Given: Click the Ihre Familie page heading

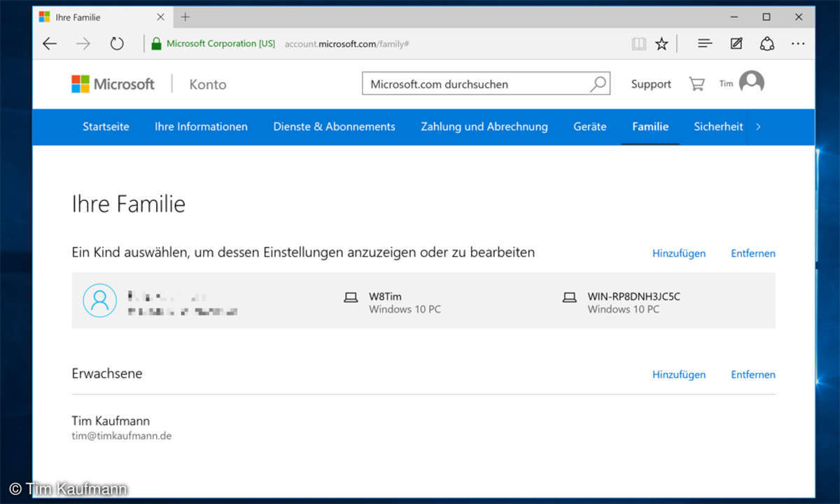Looking at the screenshot, I should (x=129, y=204).
